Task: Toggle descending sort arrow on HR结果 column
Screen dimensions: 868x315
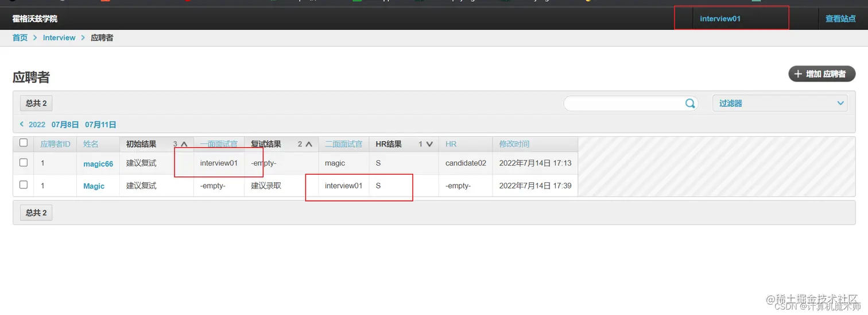Action: coord(429,144)
